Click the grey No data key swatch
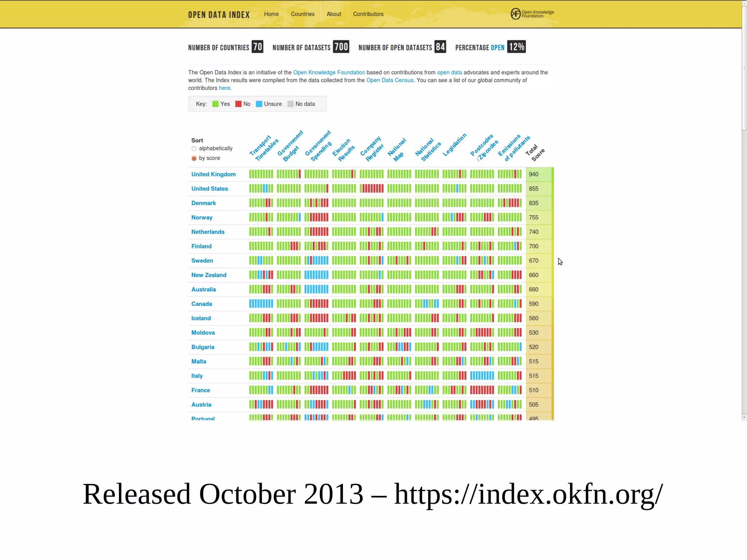Screen dimensions: 747x560 pos(290,104)
